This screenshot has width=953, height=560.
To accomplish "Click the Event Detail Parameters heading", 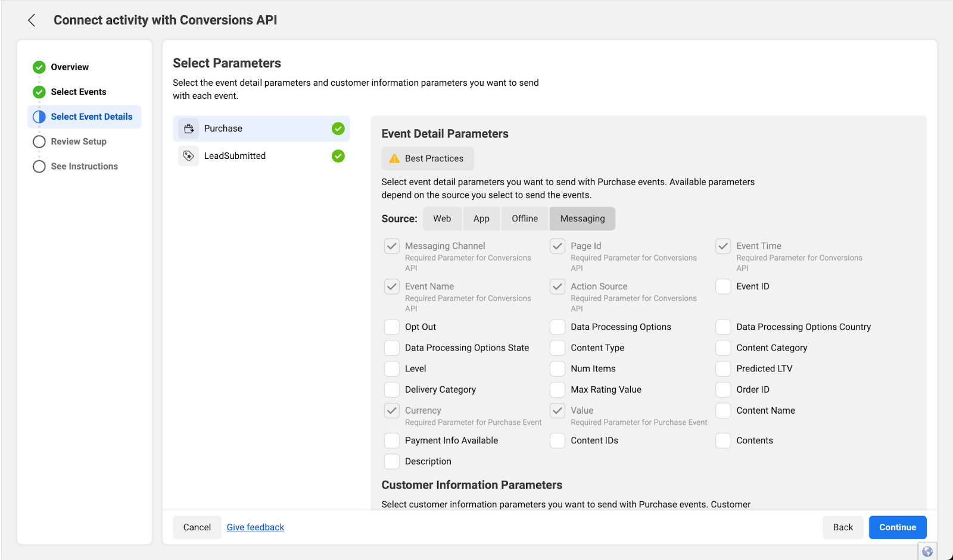I will point(445,134).
